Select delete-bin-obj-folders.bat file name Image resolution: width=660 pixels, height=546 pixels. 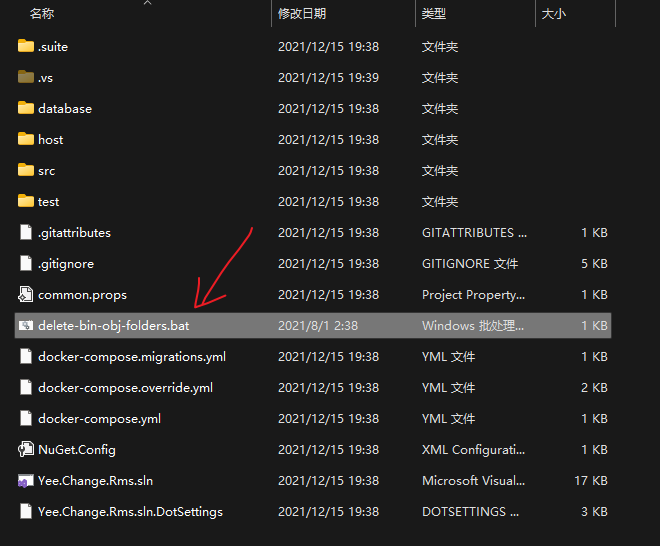[x=114, y=325]
